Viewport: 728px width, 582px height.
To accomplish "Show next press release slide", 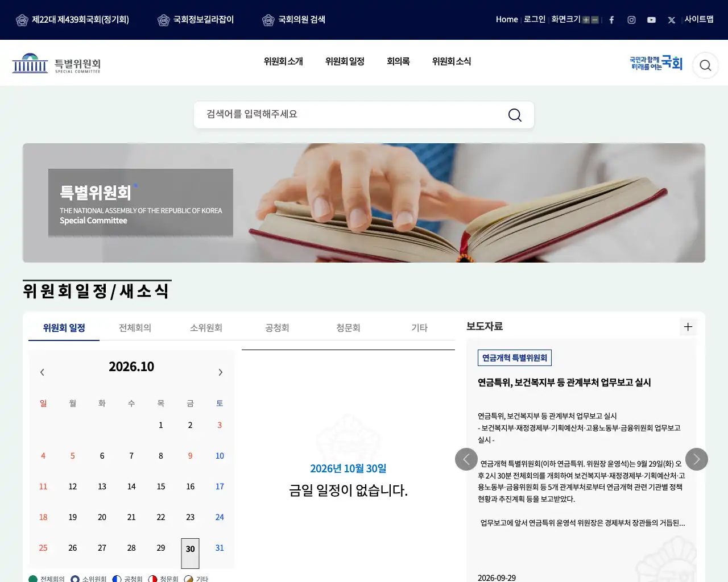I will click(x=697, y=459).
